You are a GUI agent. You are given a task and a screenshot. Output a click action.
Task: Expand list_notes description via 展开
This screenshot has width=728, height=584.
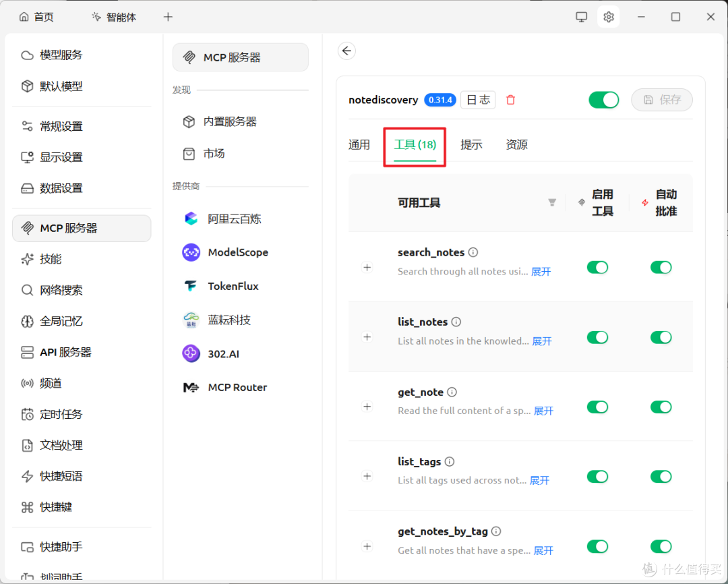click(542, 341)
